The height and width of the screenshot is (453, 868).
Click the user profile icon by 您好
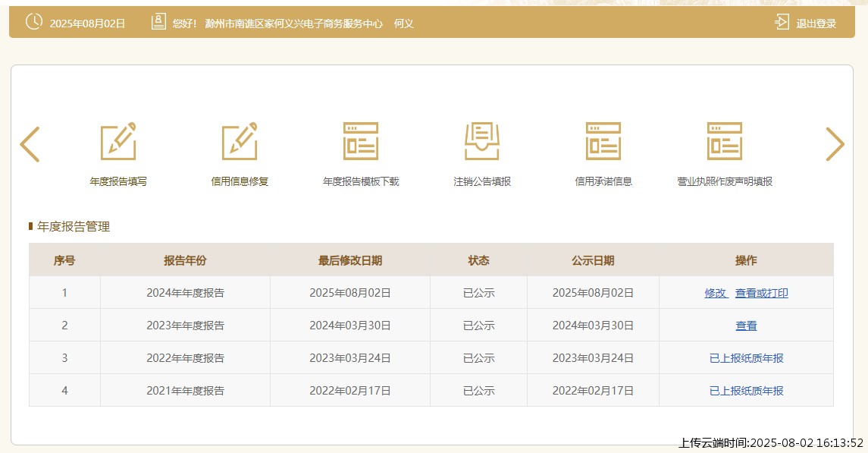(158, 22)
